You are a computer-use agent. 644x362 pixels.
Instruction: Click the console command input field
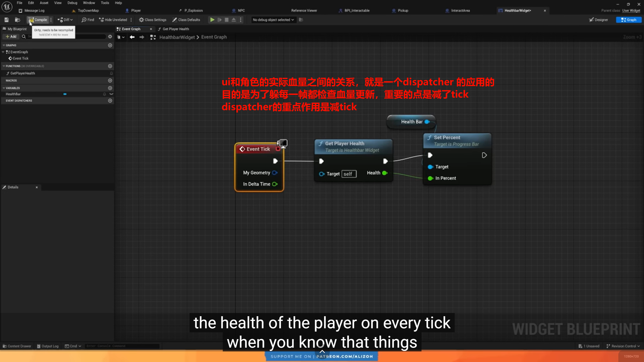[122, 346]
